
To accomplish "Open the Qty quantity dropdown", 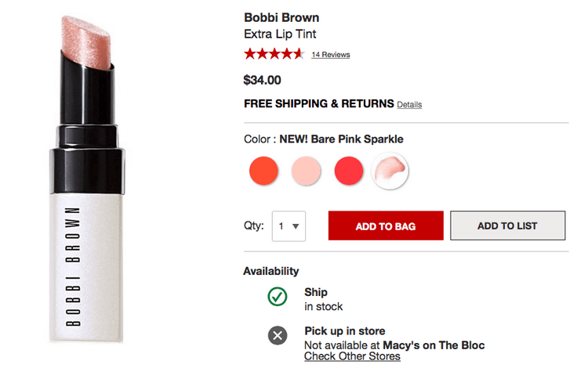I will click(x=289, y=226).
